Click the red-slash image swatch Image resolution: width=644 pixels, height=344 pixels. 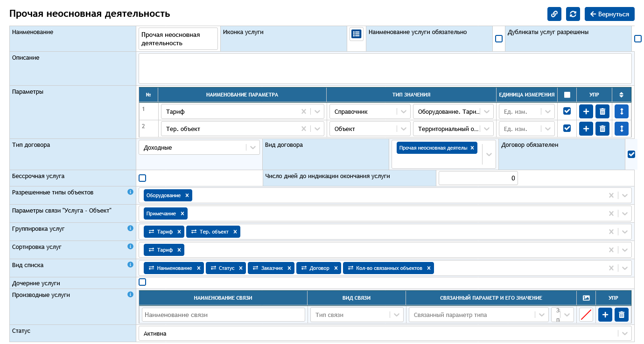[x=586, y=315]
